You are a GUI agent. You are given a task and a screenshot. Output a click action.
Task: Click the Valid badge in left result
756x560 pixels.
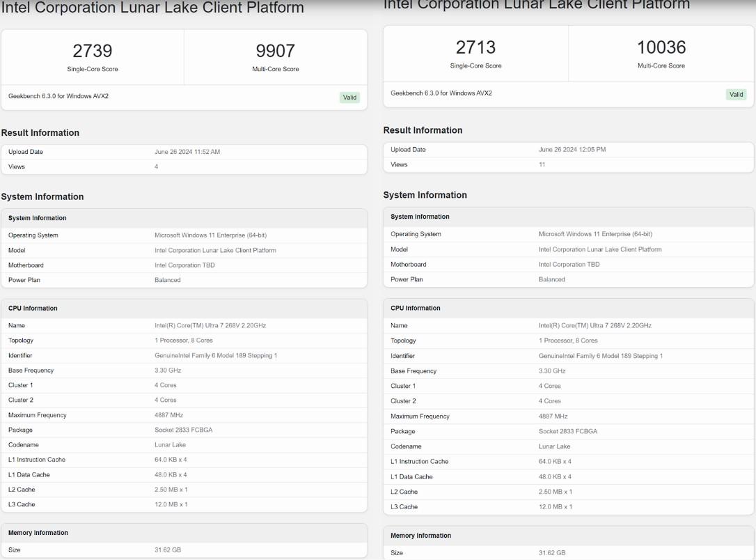tap(350, 98)
